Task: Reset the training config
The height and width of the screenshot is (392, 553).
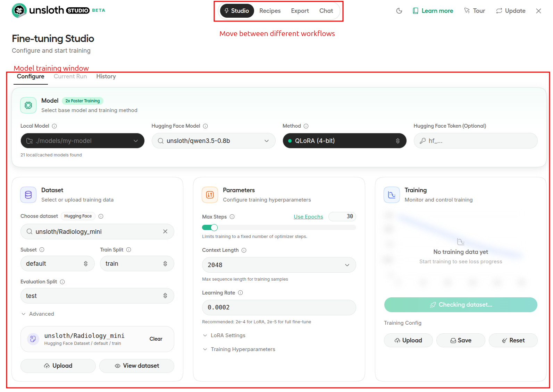Action: point(513,341)
